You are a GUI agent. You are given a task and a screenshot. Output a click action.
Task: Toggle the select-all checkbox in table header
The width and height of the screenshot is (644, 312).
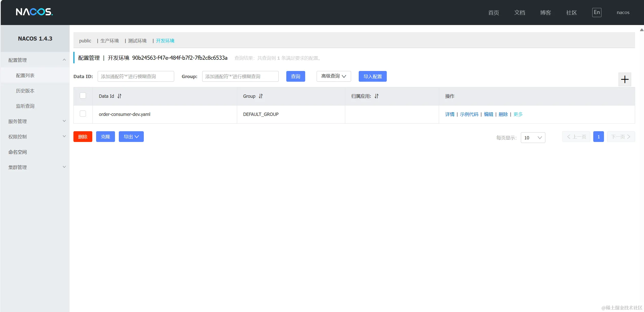(83, 95)
